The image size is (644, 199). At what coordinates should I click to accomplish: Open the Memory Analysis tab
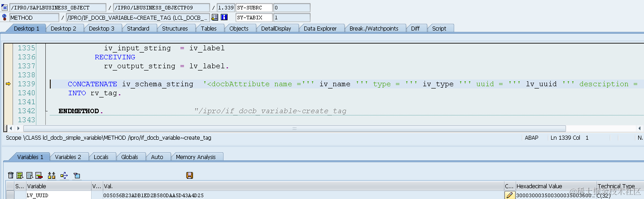[x=196, y=157]
